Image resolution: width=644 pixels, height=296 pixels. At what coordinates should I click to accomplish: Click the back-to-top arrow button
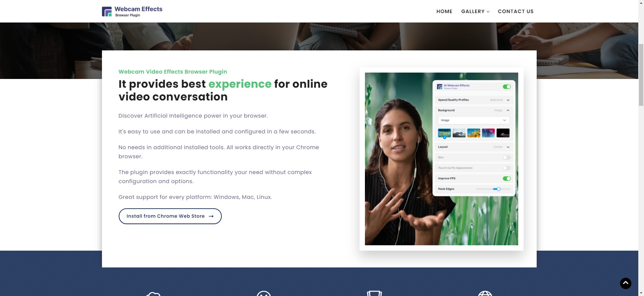(x=626, y=283)
